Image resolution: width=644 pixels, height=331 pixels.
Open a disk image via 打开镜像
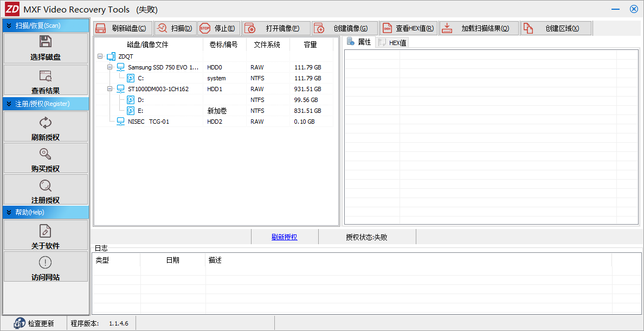pyautogui.click(x=249, y=28)
